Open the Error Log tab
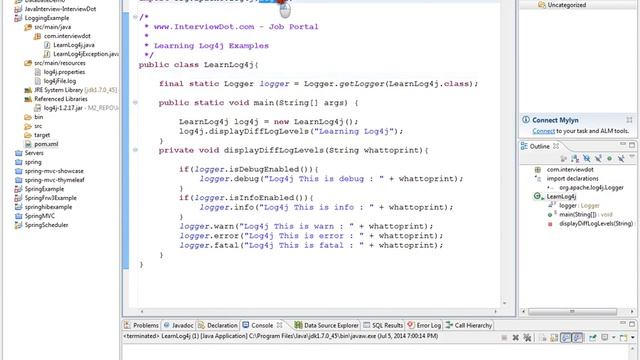Image resolution: width=640 pixels, height=360 pixels. [x=424, y=325]
